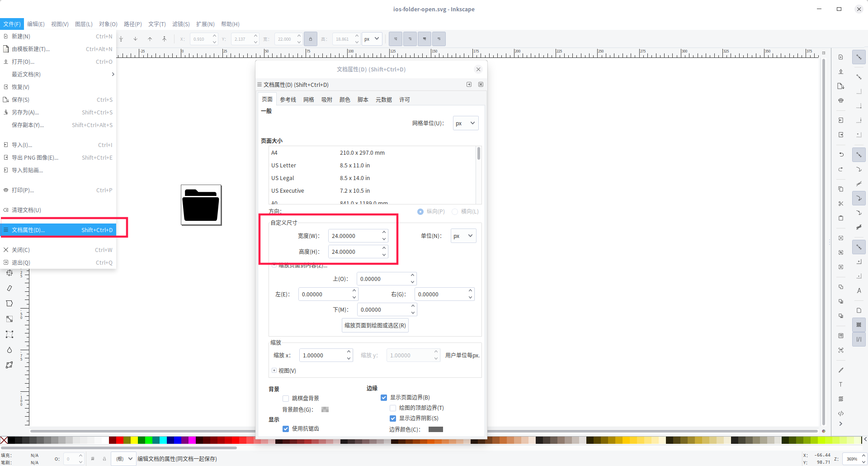Select the portrait 纵向(P) orientation
Screen dimensions: 868x466
(x=431, y=211)
